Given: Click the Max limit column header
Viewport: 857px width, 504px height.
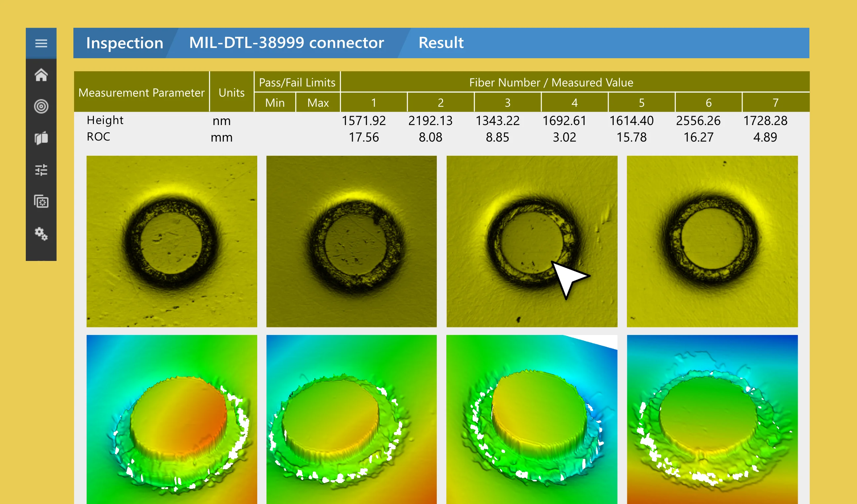Looking at the screenshot, I should click(318, 103).
